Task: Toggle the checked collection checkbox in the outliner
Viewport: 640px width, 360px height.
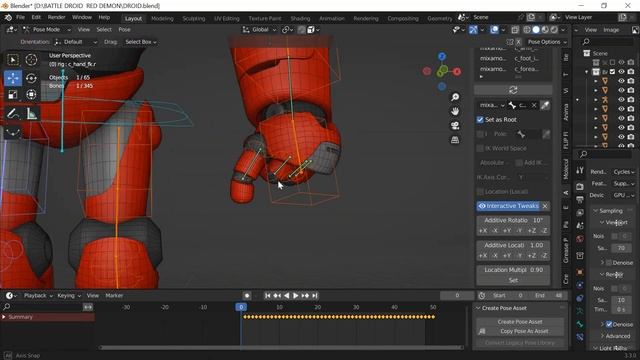Action: (612, 72)
